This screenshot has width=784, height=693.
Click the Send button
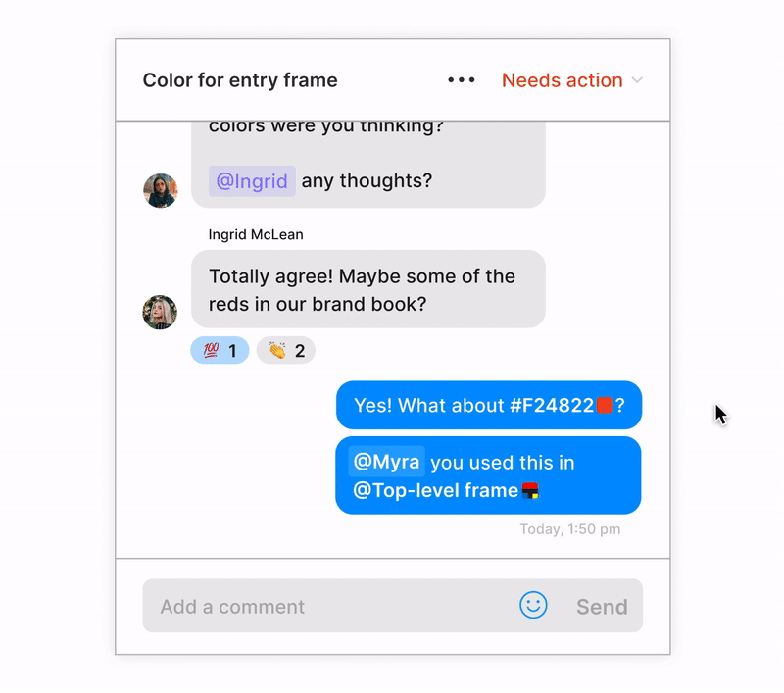click(x=602, y=607)
